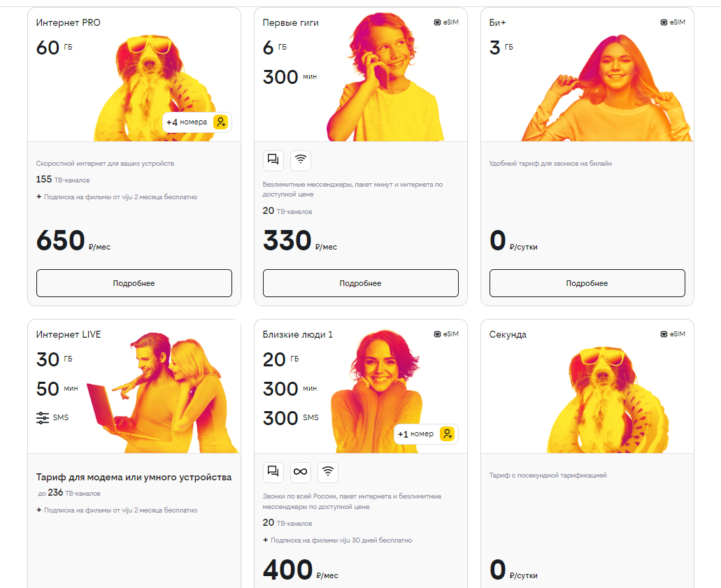Click the Секунда dog with sunglasses image
721x588 pixels.
point(608,399)
